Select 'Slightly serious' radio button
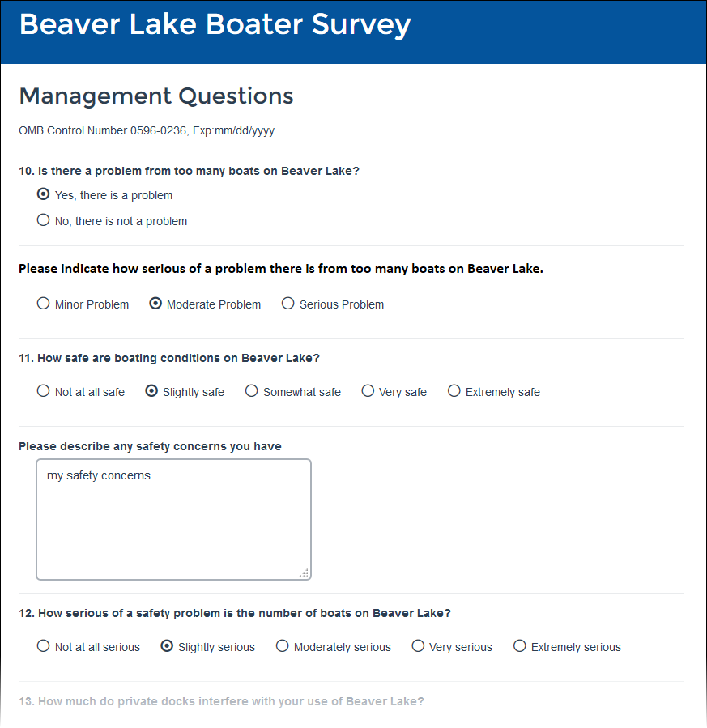Screen dimensions: 707x728 coord(167,646)
